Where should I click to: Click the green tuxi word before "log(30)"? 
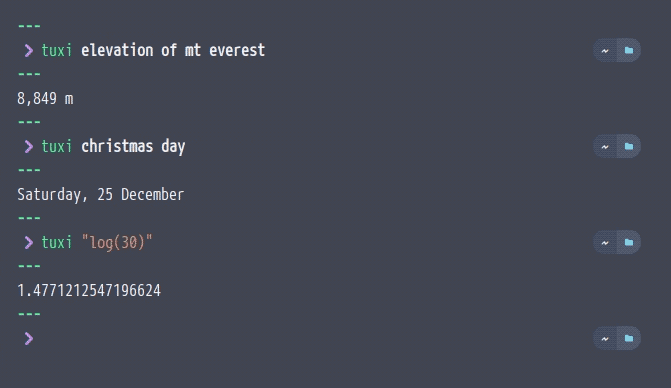tap(56, 243)
